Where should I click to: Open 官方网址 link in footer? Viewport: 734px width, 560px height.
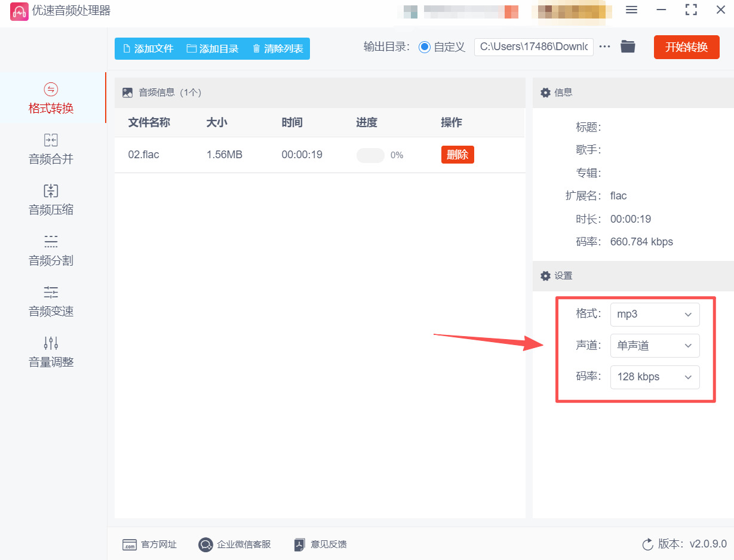click(x=149, y=544)
